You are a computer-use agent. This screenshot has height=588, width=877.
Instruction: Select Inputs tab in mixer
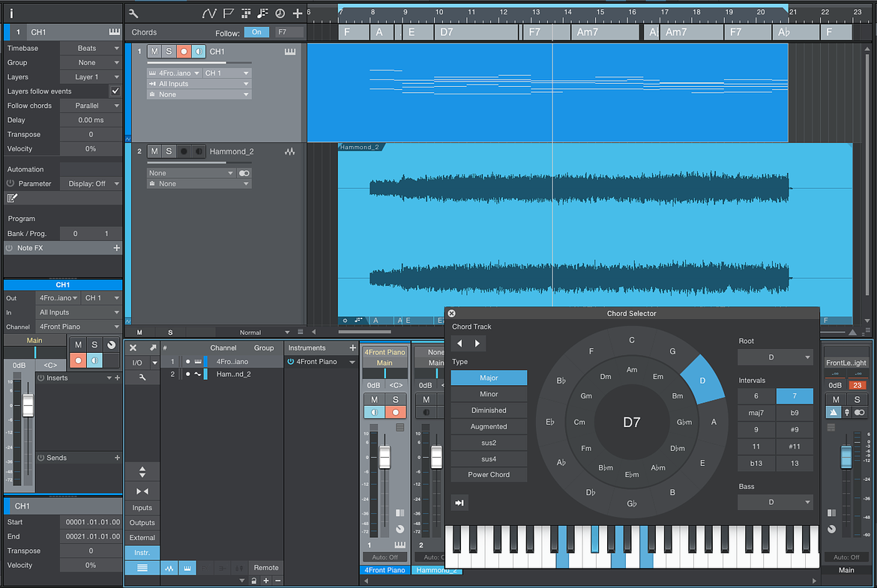point(142,508)
